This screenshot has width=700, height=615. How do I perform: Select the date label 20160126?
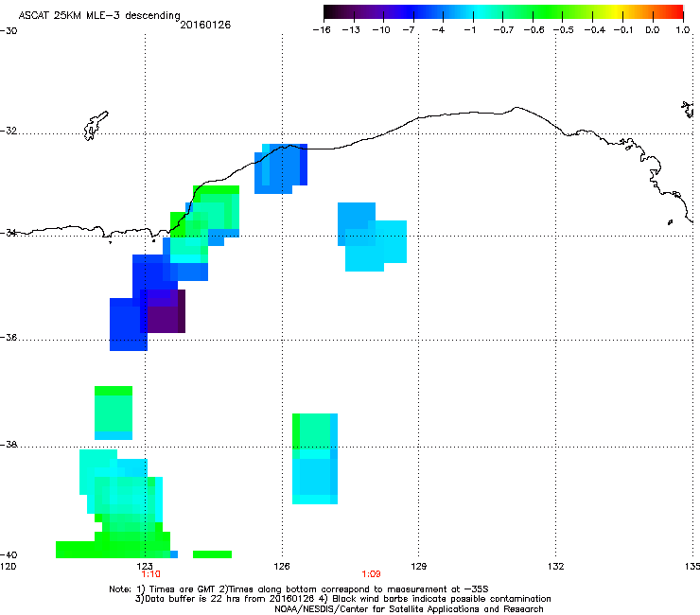point(205,25)
